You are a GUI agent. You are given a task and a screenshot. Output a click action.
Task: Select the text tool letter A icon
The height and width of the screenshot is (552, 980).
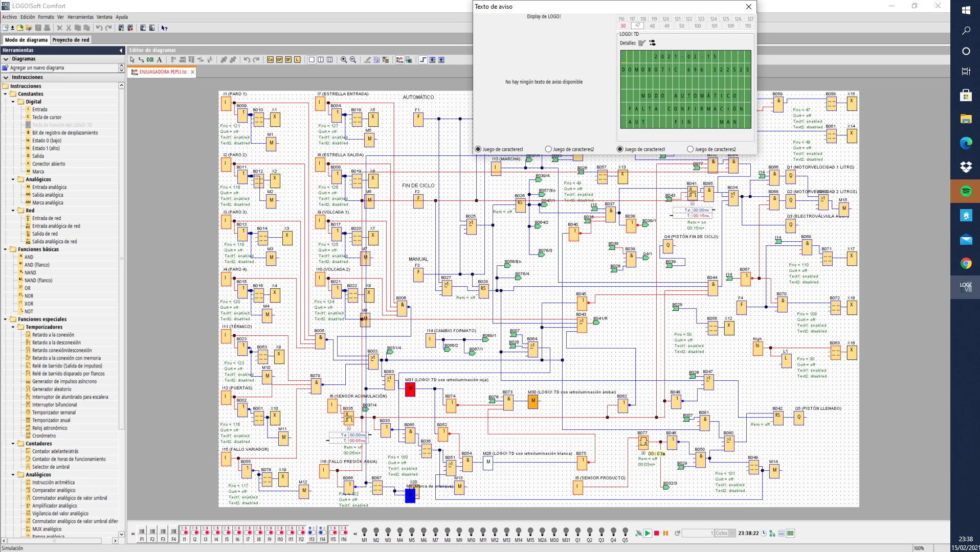coord(160,60)
